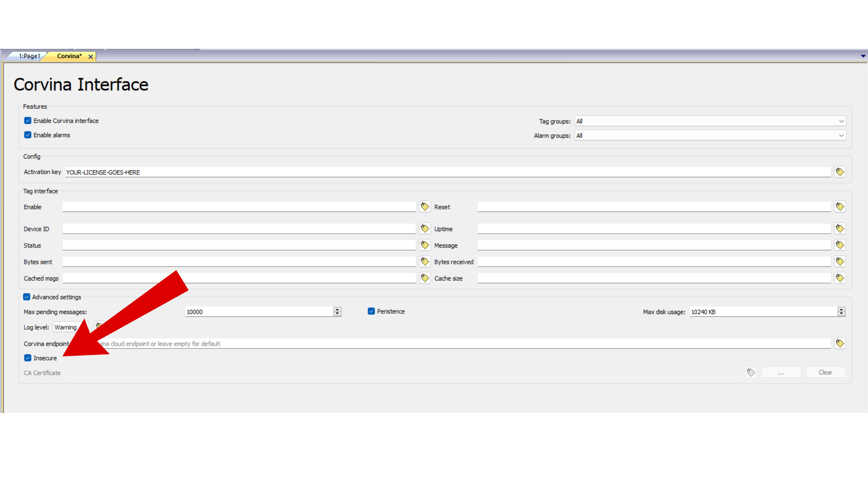
Task: Click the tag icon for Cached msgs
Action: (425, 278)
